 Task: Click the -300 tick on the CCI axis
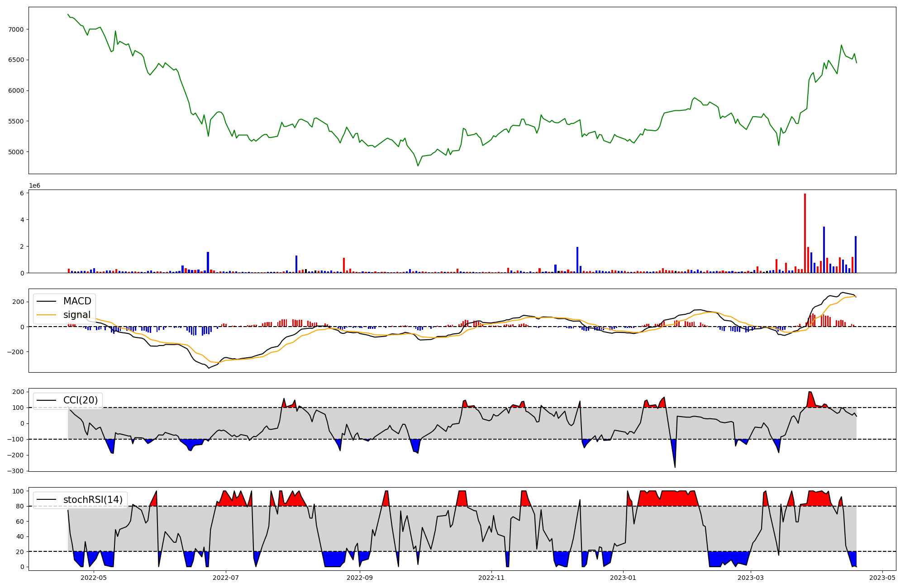[x=15, y=471]
